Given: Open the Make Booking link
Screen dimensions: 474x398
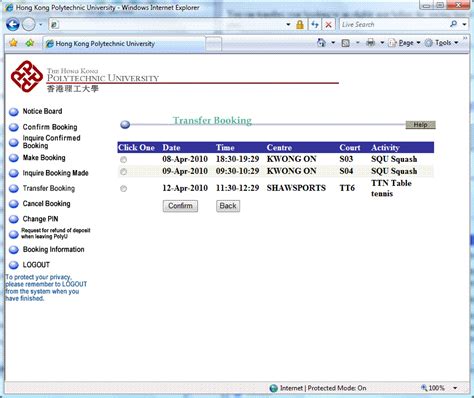Looking at the screenshot, I should (44, 158).
